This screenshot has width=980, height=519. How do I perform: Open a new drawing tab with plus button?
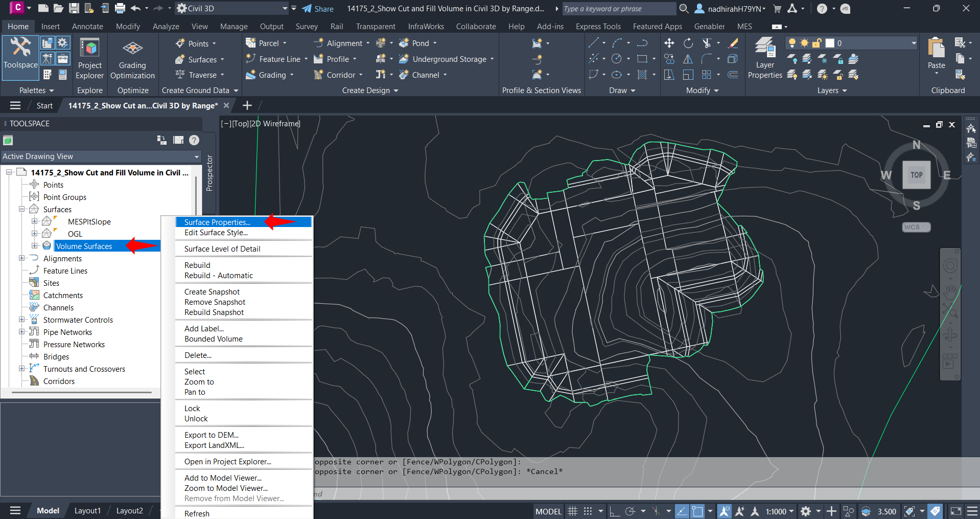pos(247,105)
